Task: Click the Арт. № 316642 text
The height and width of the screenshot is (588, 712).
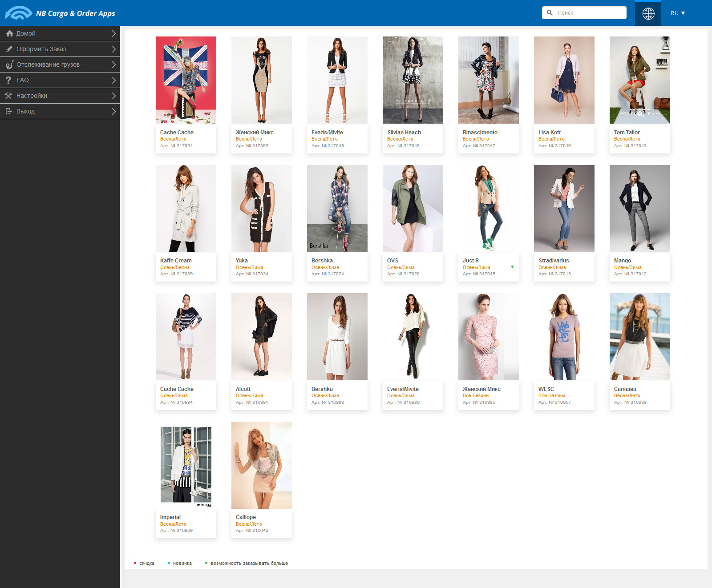Action: (x=252, y=531)
